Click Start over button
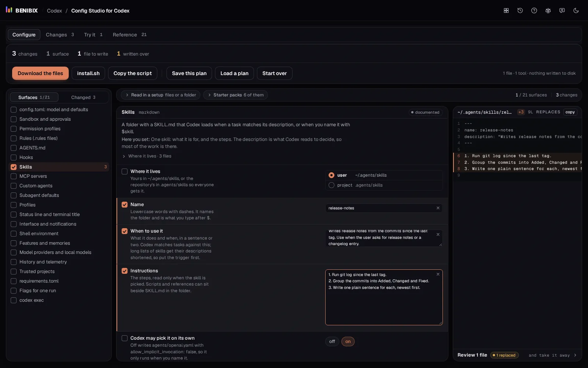 click(275, 73)
